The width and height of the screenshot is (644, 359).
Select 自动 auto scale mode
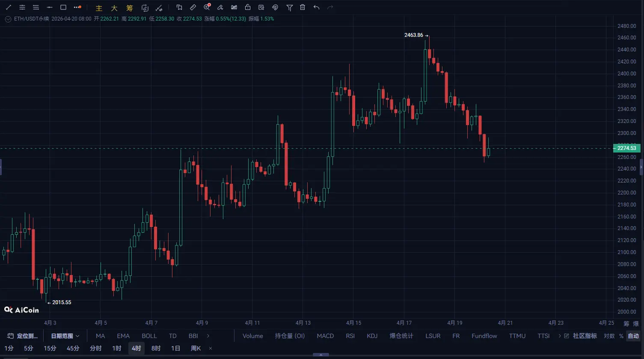pos(633,336)
